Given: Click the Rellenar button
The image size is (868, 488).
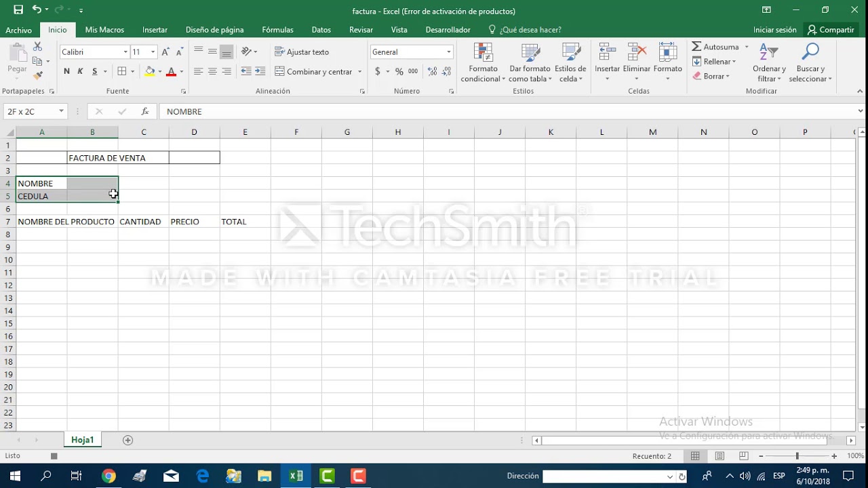Looking at the screenshot, I should click(x=714, y=62).
